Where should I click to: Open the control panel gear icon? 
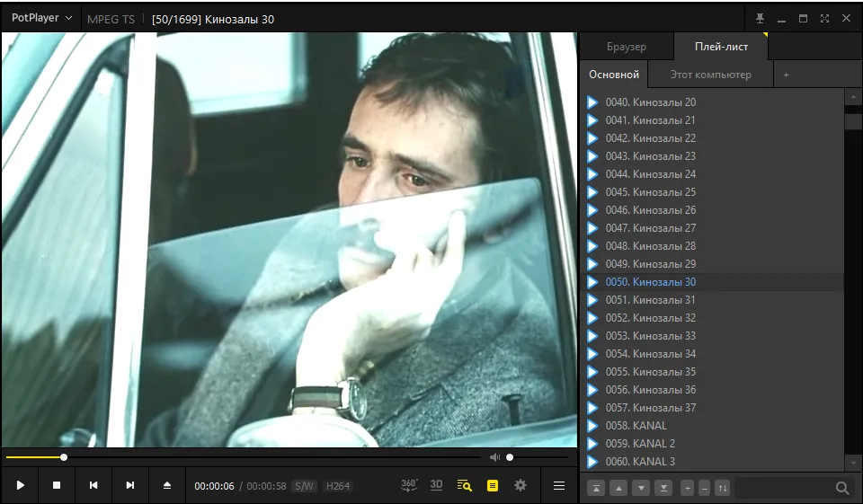tap(520, 485)
